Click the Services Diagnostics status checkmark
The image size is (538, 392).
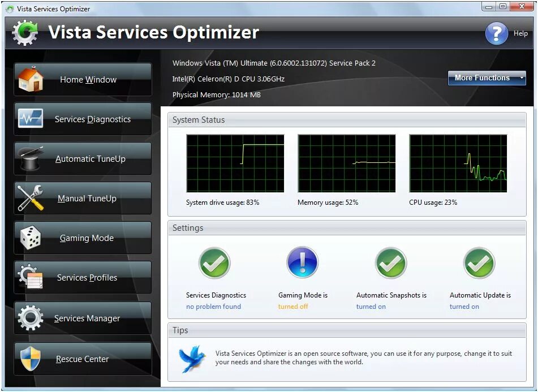214,261
